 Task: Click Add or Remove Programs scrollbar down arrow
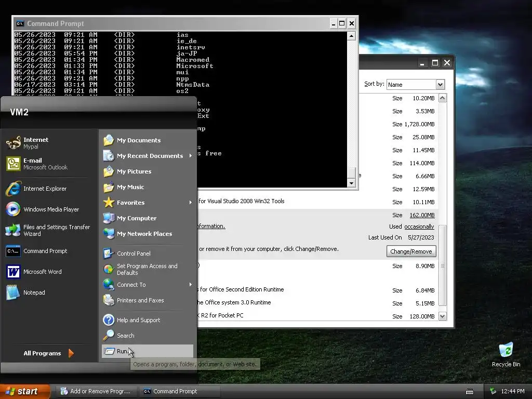point(443,316)
